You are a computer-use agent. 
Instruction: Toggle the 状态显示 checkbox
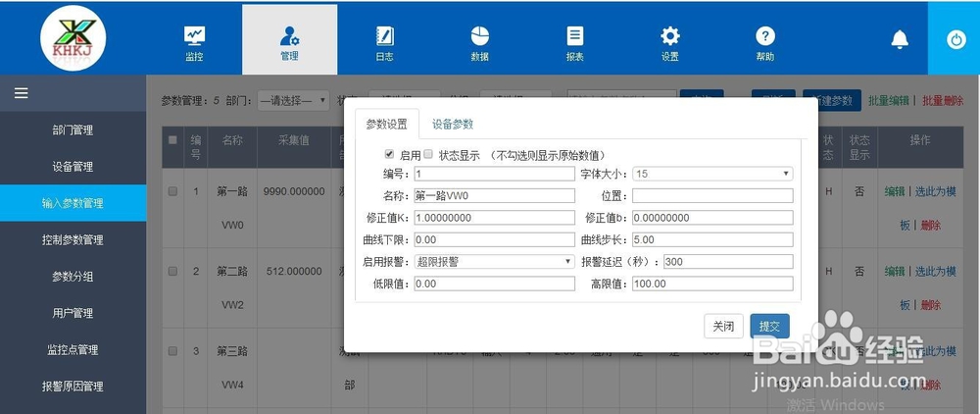(x=428, y=154)
